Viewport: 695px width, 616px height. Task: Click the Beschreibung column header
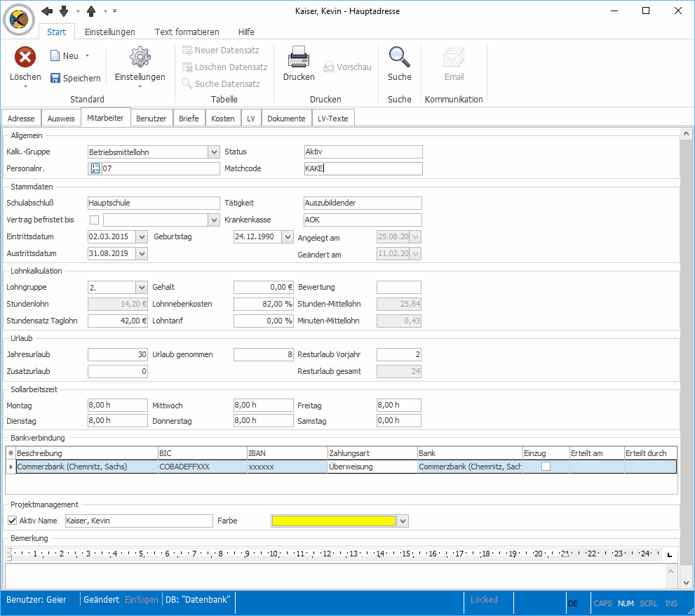pyautogui.click(x=87, y=453)
